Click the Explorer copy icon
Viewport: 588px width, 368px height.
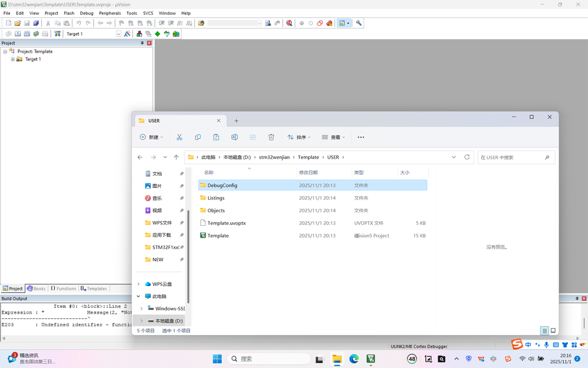tap(197, 137)
